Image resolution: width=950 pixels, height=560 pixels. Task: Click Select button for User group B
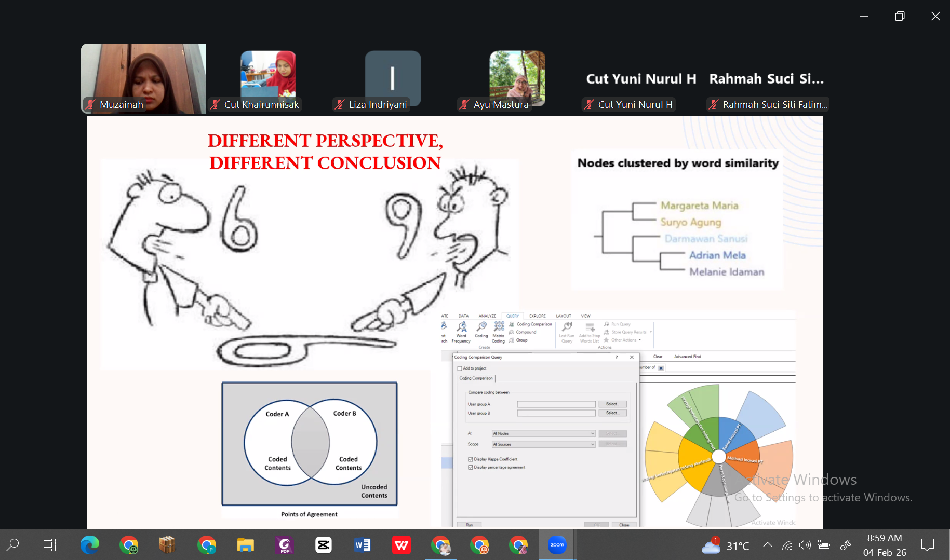coord(612,413)
